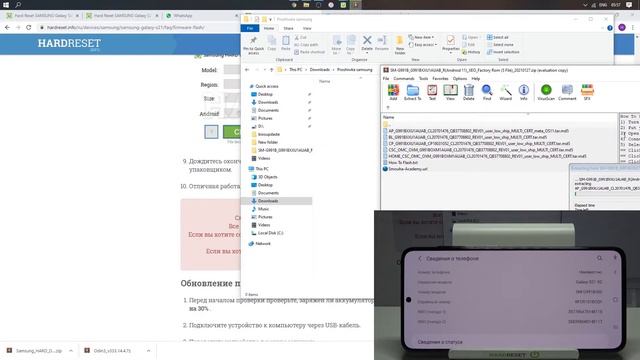Select Quick access in Explorer sidebar

coord(267,86)
